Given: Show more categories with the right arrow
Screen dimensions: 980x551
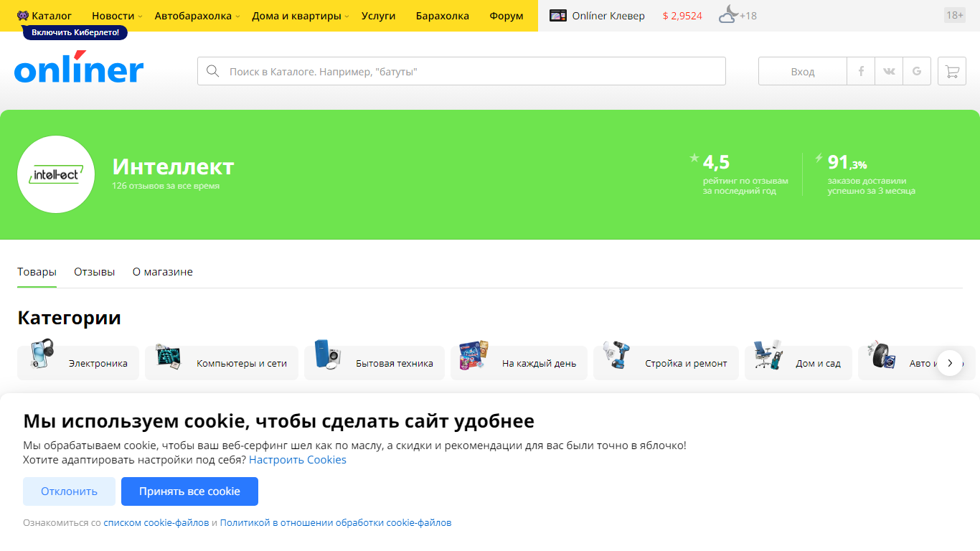Looking at the screenshot, I should [950, 363].
